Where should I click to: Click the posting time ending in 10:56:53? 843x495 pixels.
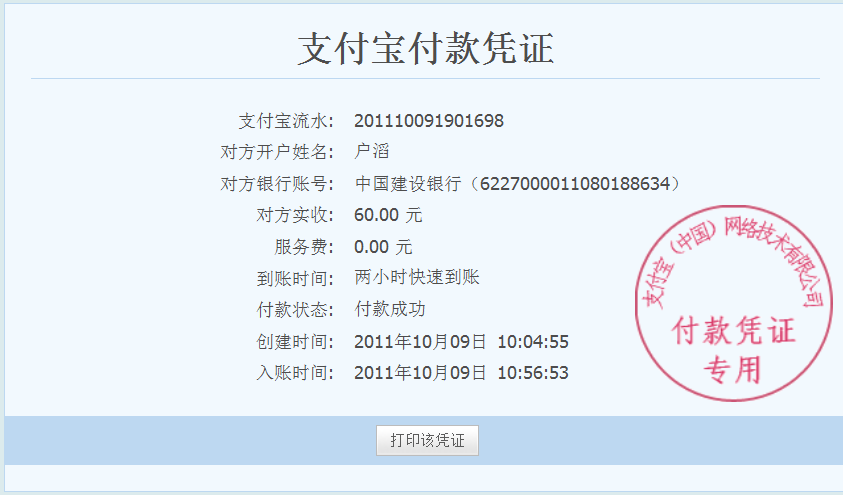tap(461, 373)
